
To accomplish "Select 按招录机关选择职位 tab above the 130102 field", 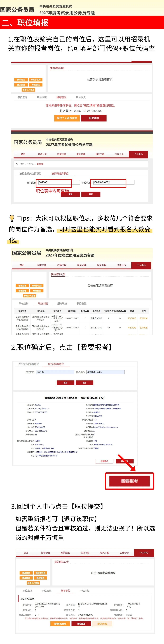I will point(29,364).
